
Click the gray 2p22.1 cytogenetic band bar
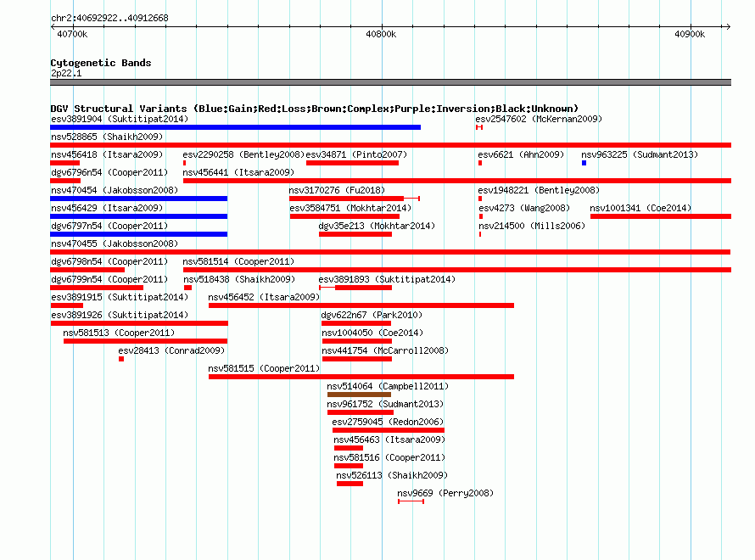tap(390, 82)
